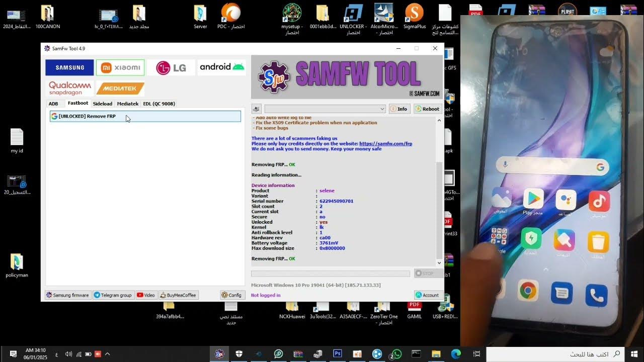The height and width of the screenshot is (362, 644).
Task: Select the ZeroTier One shortcut icon
Action: tap(384, 313)
